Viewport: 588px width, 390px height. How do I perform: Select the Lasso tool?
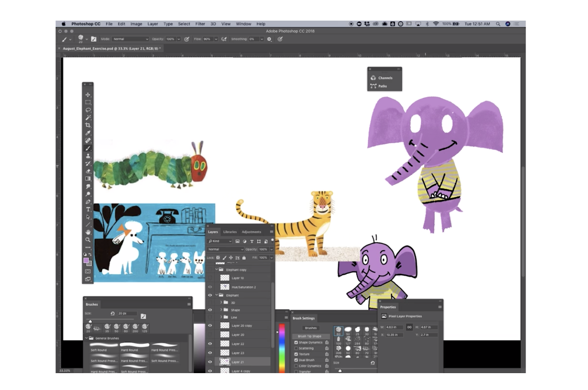pos(88,110)
